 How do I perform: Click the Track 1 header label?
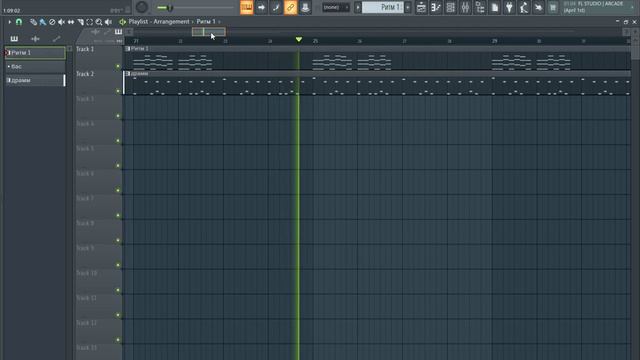pos(85,49)
